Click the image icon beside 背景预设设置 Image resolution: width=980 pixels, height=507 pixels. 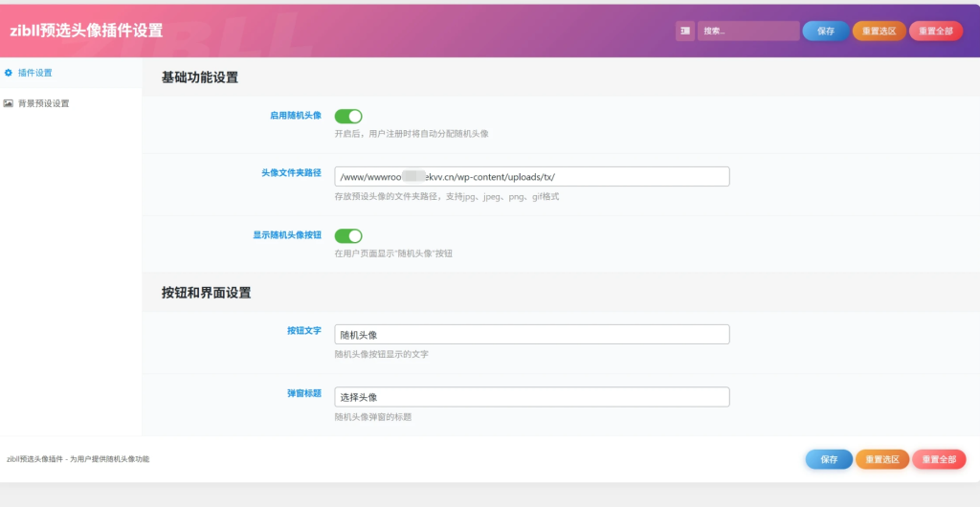click(8, 103)
